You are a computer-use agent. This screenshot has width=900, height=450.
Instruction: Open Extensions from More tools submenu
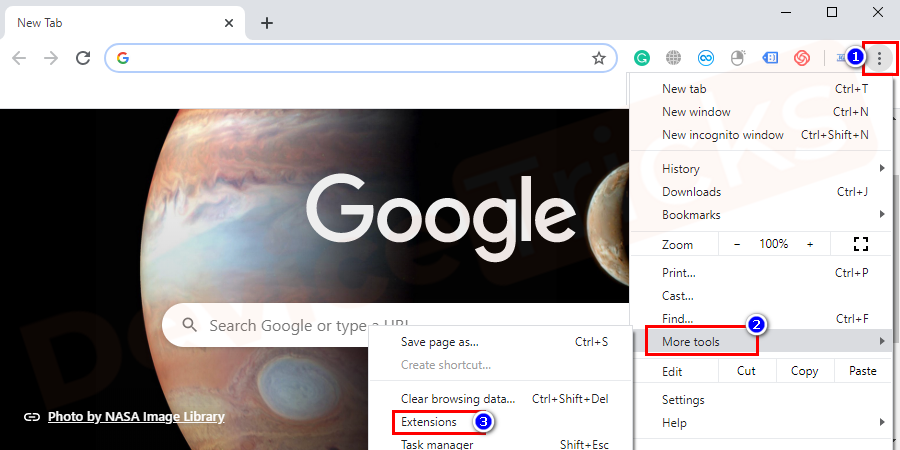click(500, 421)
